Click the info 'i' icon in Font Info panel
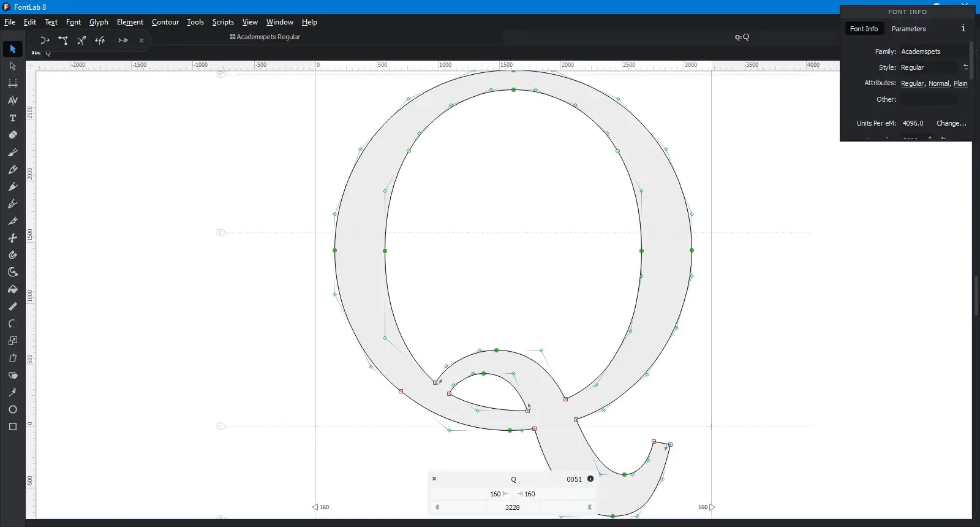 pyautogui.click(x=963, y=28)
